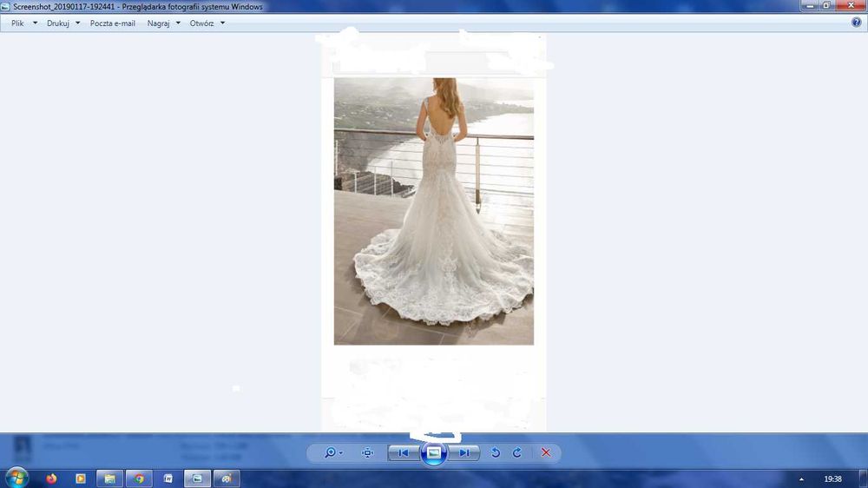868x488 pixels.
Task: Open the help question mark icon
Action: (857, 23)
